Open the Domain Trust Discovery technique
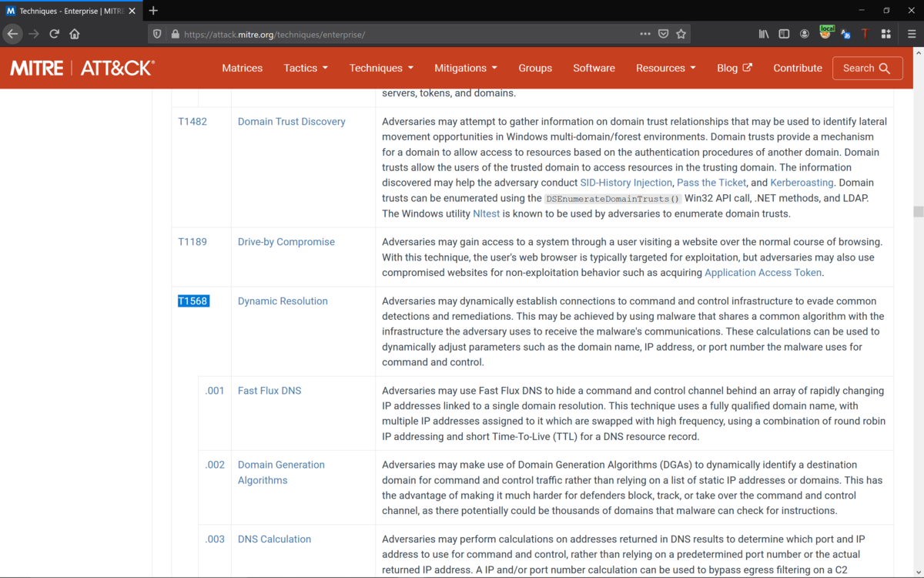 pyautogui.click(x=291, y=121)
